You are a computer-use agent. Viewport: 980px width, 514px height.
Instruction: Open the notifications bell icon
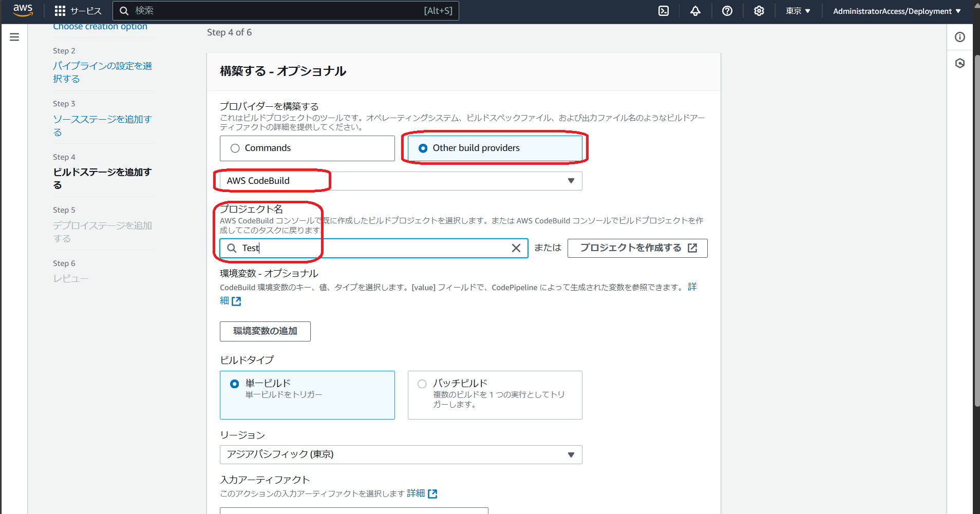[x=695, y=11]
